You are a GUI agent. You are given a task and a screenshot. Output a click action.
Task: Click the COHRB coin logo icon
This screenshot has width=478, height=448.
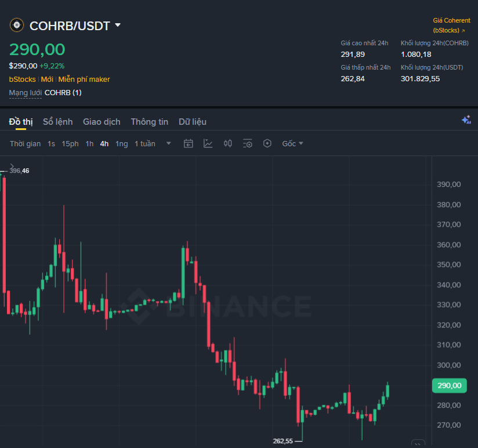click(17, 25)
